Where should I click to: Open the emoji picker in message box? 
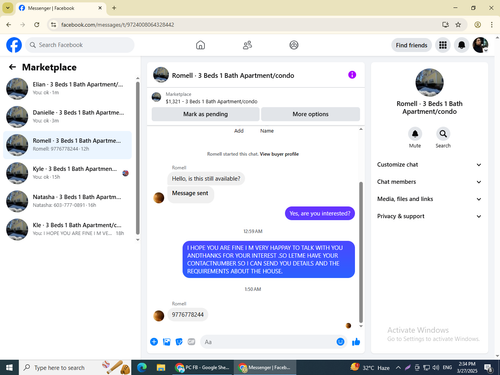340,342
